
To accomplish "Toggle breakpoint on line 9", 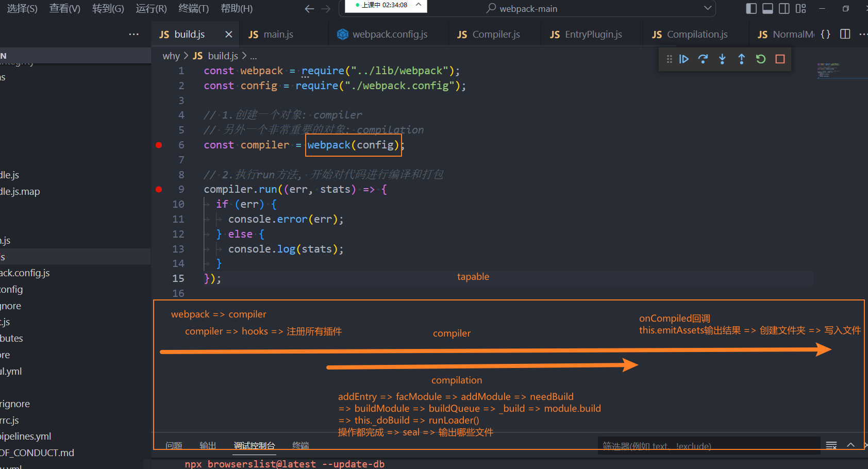I will click(x=159, y=190).
